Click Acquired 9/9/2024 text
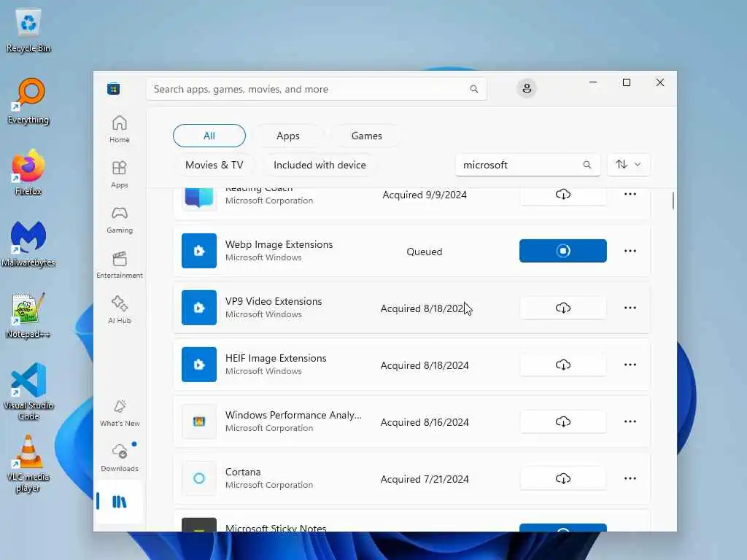 (425, 195)
